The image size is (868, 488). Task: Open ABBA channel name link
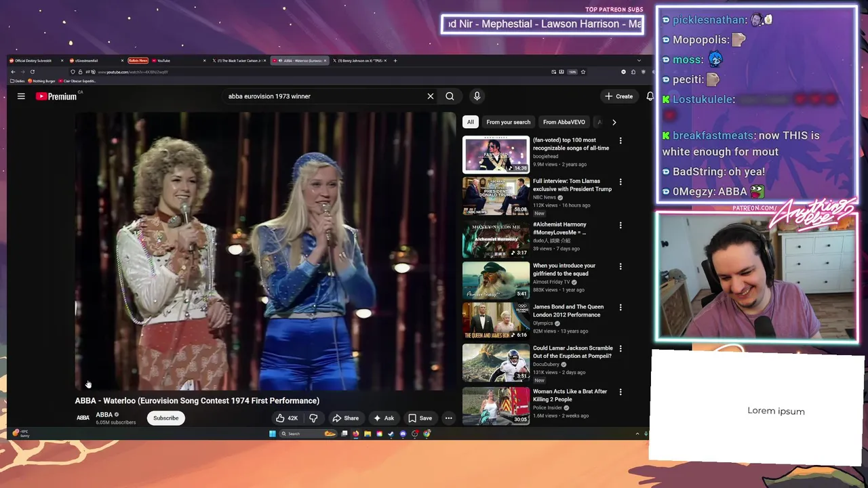pyautogui.click(x=104, y=415)
